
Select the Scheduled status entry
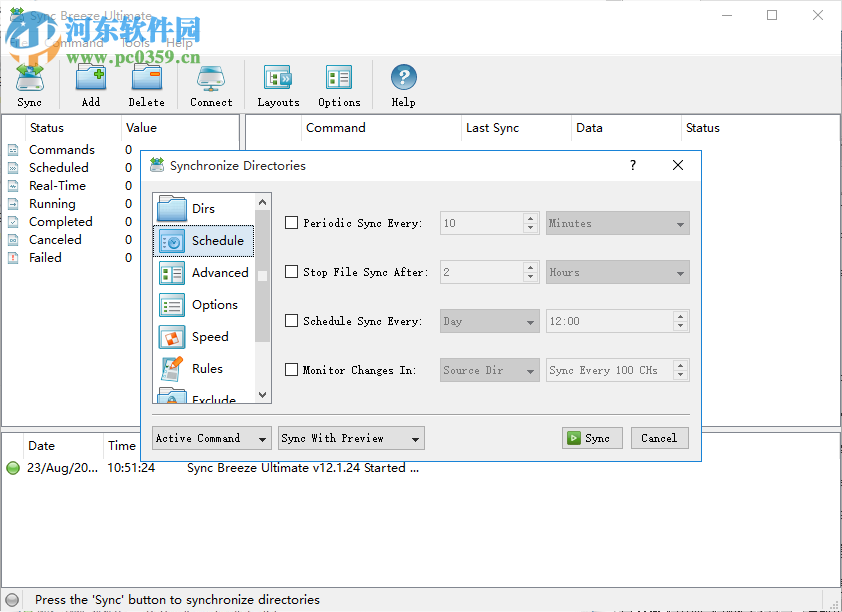click(61, 167)
